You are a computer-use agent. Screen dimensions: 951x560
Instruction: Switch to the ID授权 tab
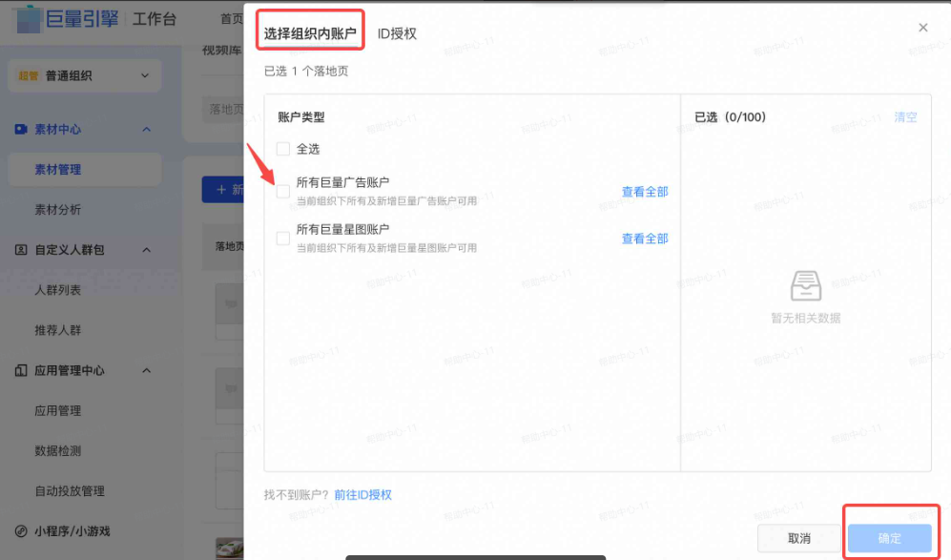point(397,33)
